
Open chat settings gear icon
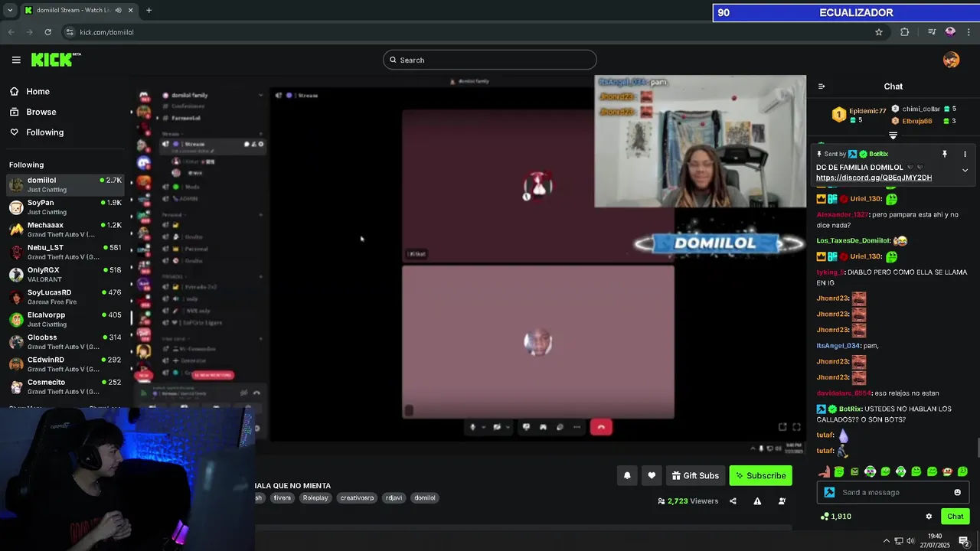tap(929, 517)
